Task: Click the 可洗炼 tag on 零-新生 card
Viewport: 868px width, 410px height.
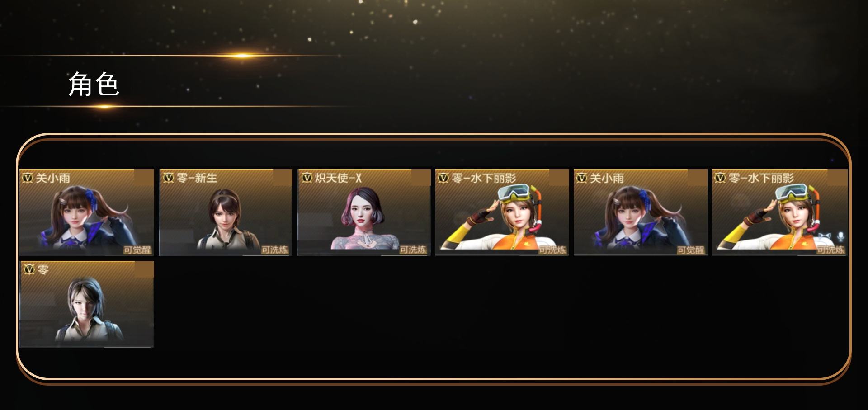Action: coord(274,250)
